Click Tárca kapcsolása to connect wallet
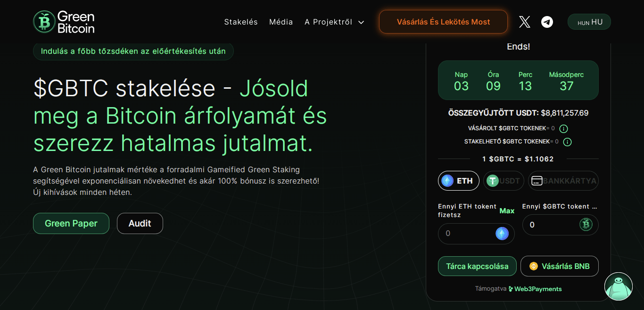The image size is (644, 310). (x=477, y=266)
